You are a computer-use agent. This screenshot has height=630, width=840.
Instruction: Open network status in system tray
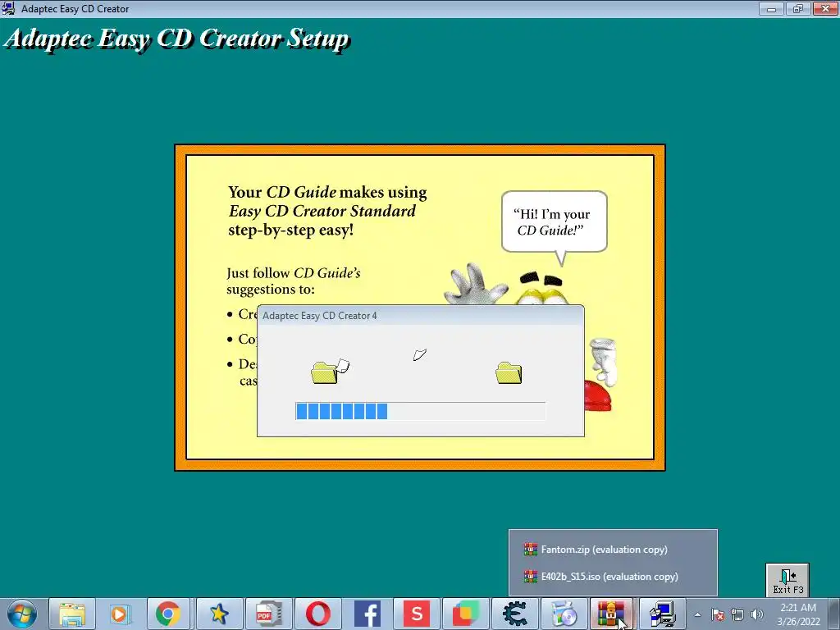click(737, 614)
